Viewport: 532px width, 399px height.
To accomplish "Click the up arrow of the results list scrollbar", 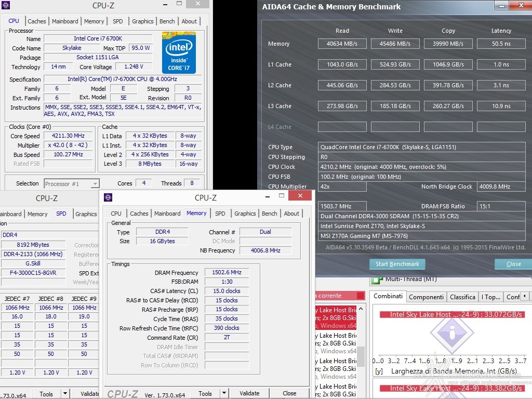I will pos(361,309).
